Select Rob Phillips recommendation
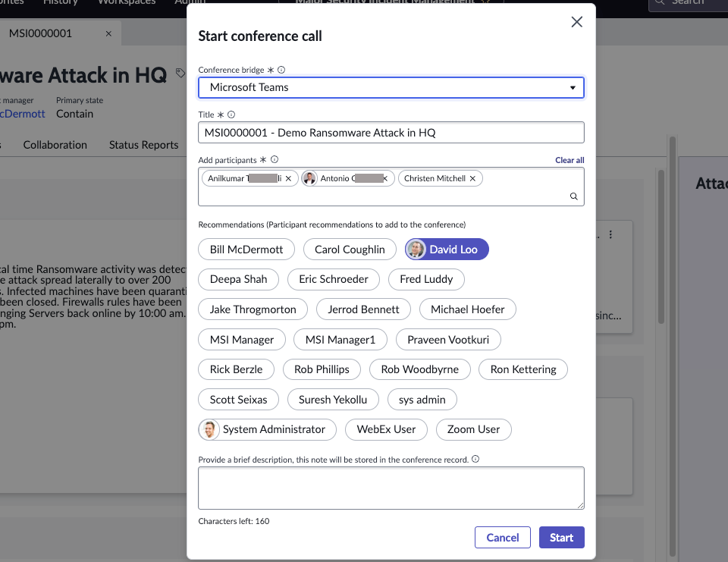Screen dimensions: 728x562 322,369
